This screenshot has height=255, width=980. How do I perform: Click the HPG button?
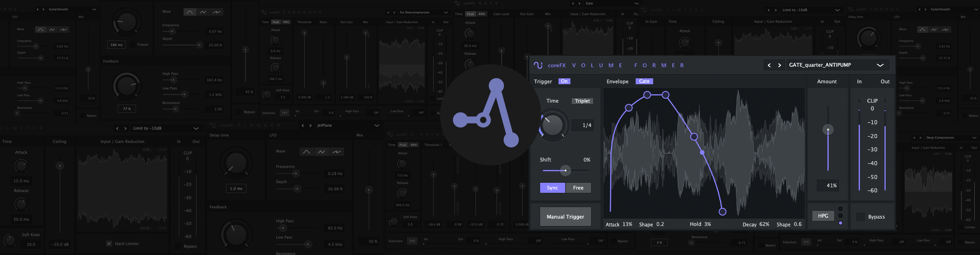(x=823, y=216)
